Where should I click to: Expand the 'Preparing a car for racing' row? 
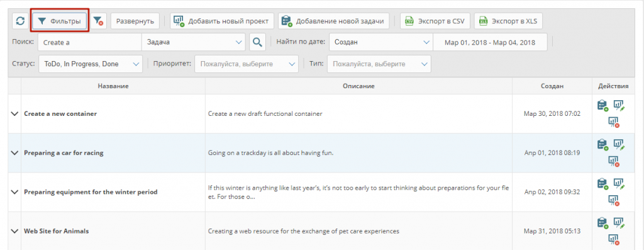pyautogui.click(x=15, y=153)
